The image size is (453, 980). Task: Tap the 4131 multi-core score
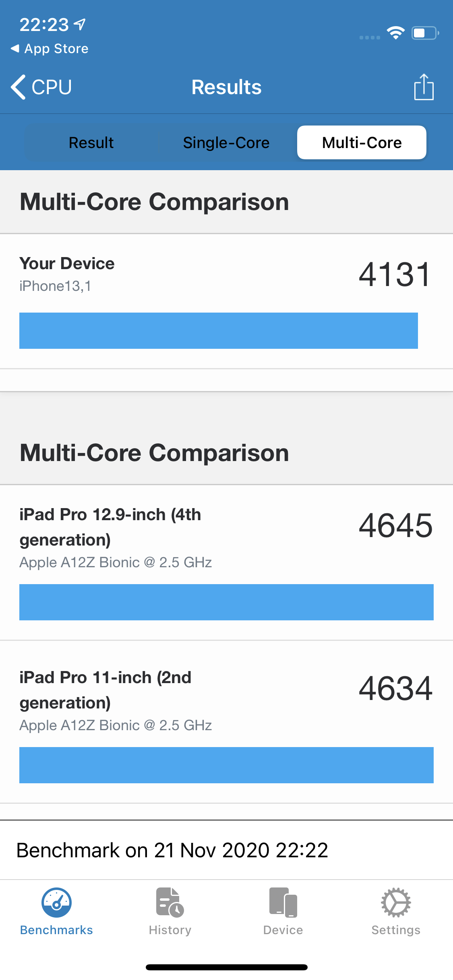pos(395,274)
